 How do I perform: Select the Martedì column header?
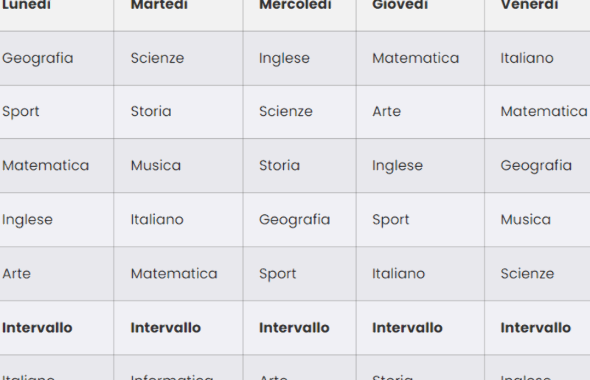tap(178, 15)
